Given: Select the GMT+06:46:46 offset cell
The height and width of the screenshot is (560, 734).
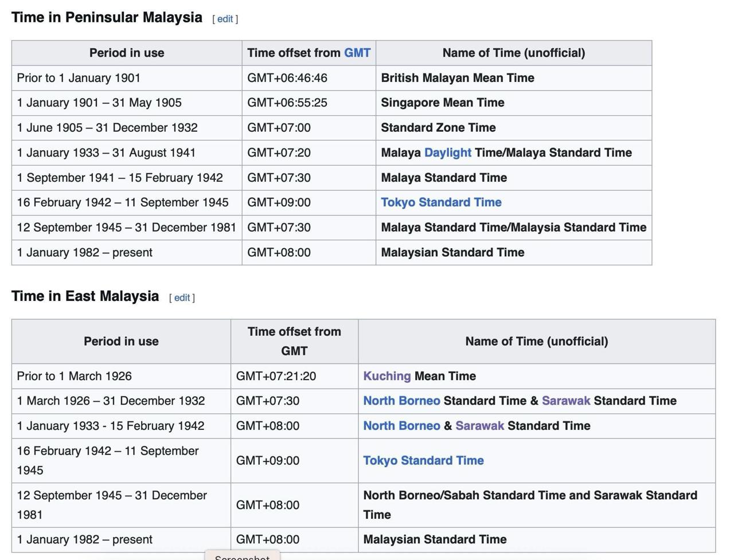Looking at the screenshot, I should (x=287, y=78).
